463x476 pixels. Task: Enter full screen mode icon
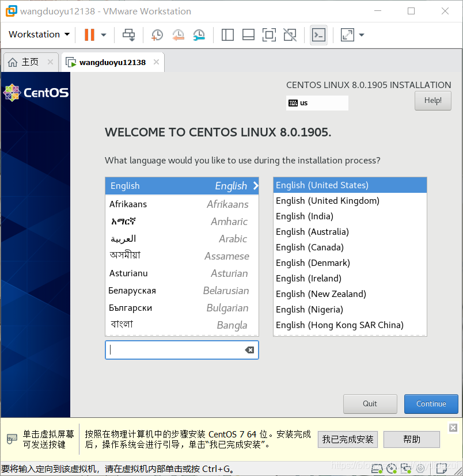(x=269, y=35)
